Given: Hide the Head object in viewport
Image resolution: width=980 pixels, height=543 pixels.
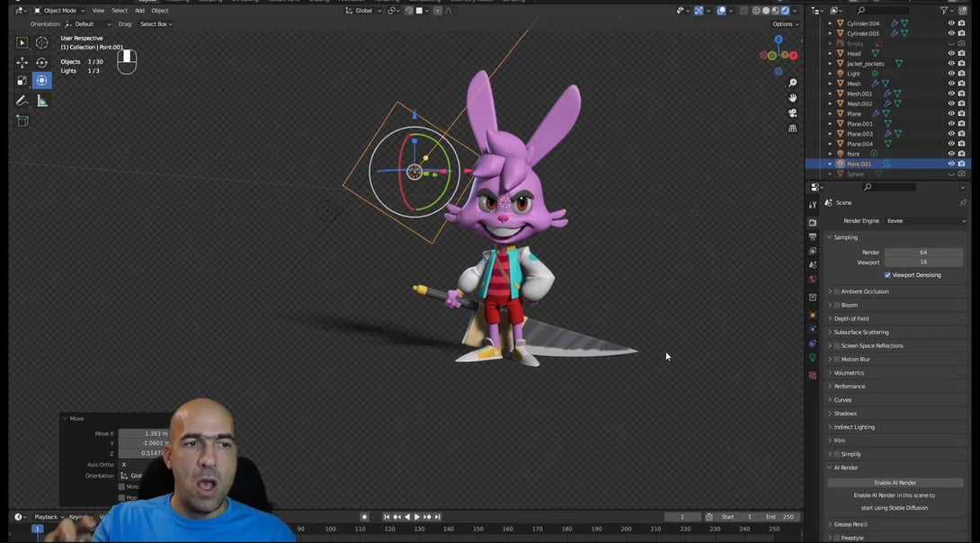Looking at the screenshot, I should 951,54.
